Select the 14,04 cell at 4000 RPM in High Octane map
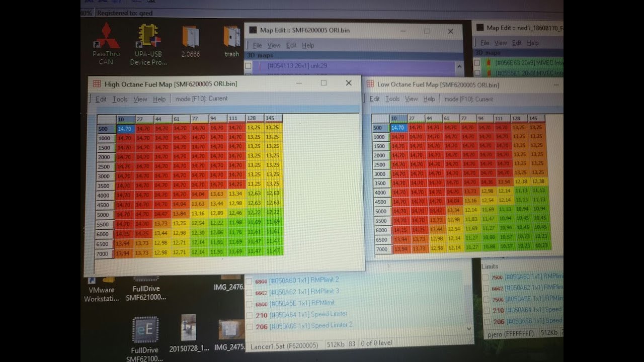Image resolution: width=644 pixels, height=362 pixels. pos(199,194)
